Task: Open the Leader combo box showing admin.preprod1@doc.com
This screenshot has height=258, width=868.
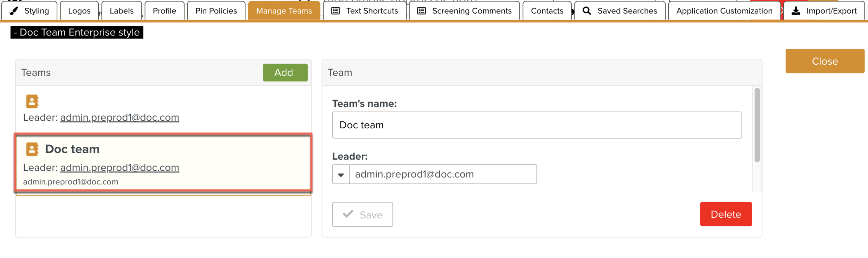Action: (443, 174)
